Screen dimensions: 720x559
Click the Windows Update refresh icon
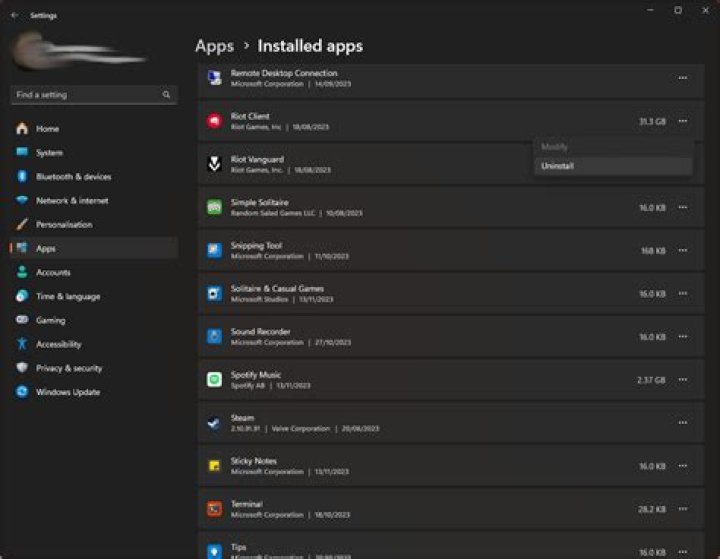(x=22, y=391)
